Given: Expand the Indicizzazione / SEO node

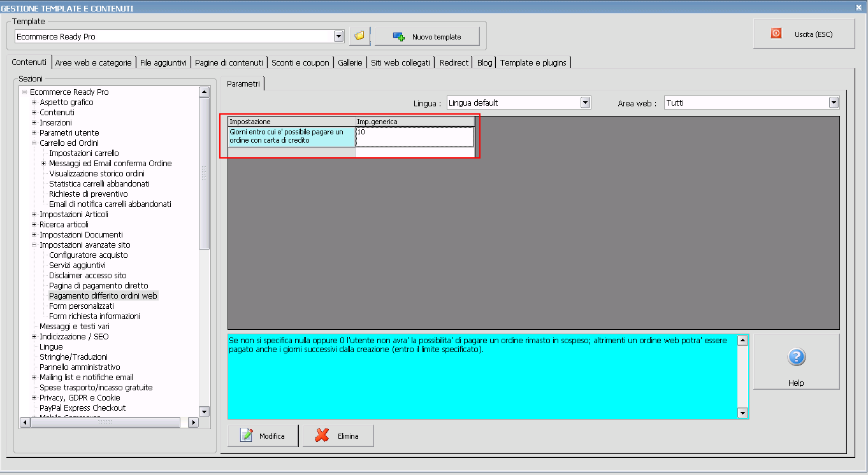Looking at the screenshot, I should click(34, 337).
